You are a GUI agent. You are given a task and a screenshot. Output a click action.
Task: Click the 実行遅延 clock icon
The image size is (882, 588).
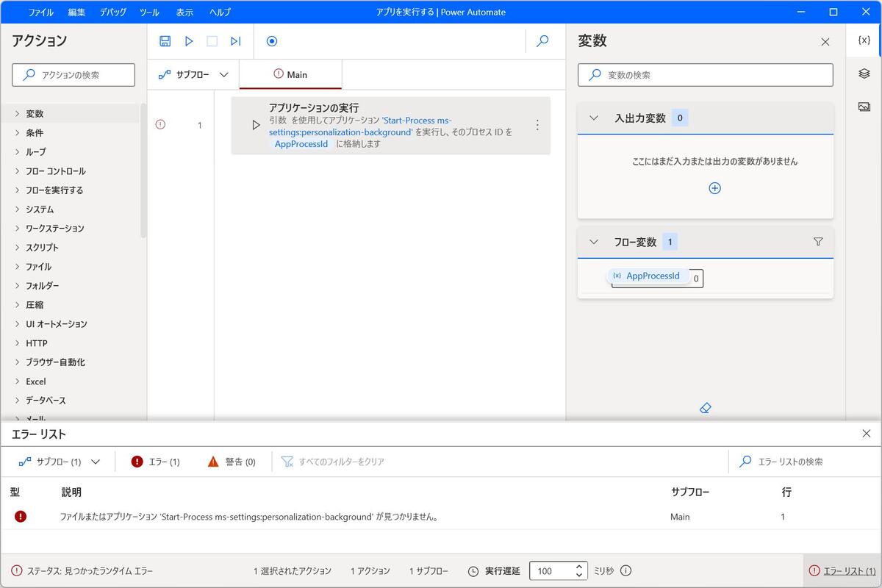click(473, 571)
